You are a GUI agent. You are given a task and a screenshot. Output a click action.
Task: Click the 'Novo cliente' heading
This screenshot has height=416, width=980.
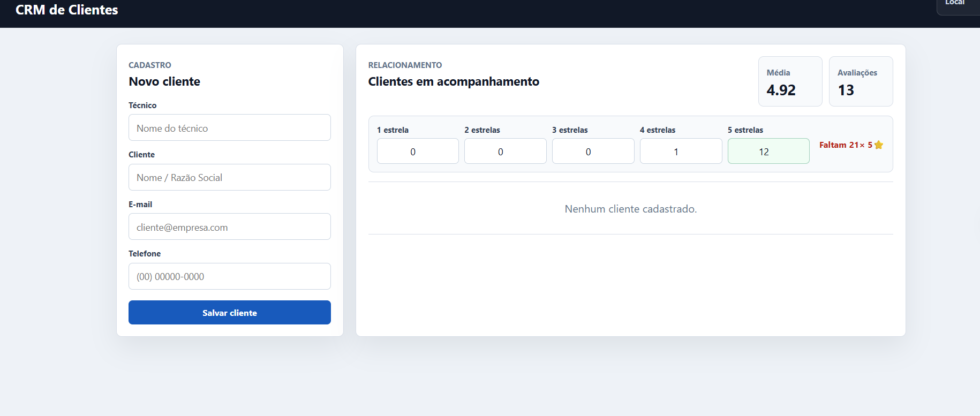point(164,81)
